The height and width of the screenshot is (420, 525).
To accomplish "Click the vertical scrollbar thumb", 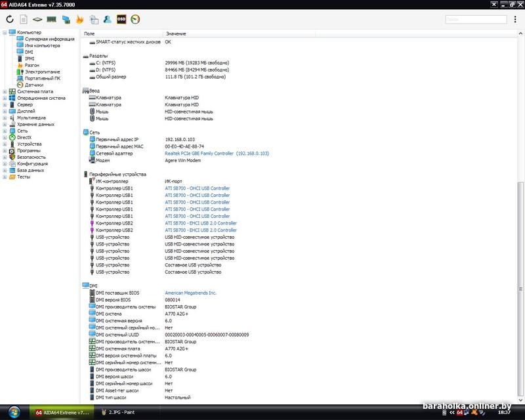I will coord(520,289).
